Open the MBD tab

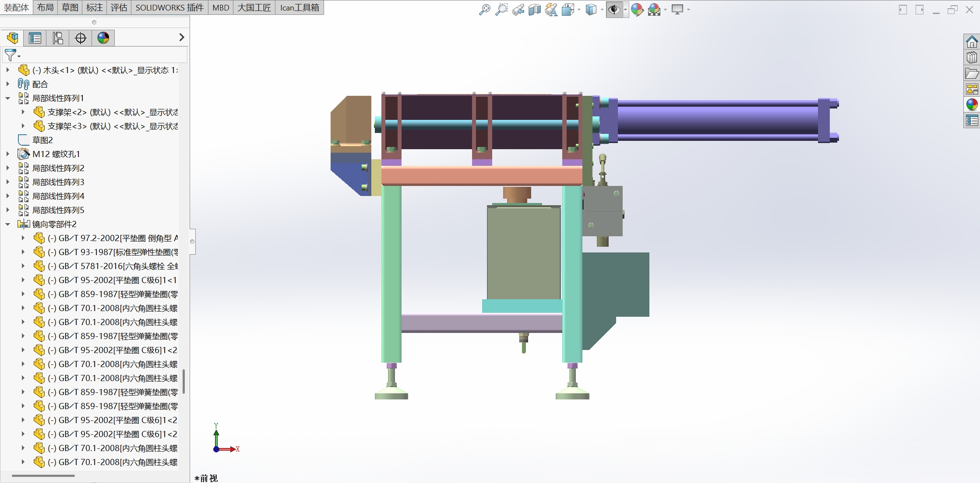coord(221,7)
